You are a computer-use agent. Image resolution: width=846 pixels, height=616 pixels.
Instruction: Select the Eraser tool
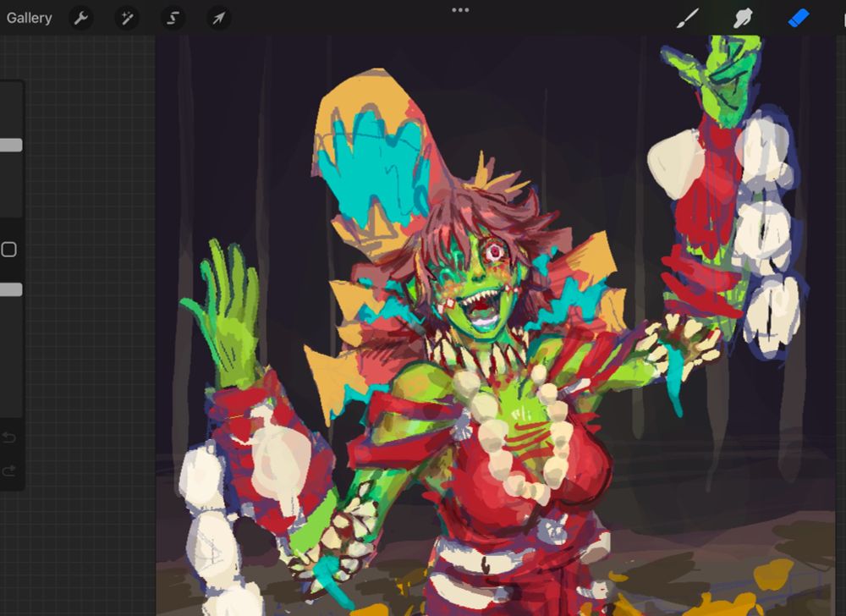(x=799, y=17)
